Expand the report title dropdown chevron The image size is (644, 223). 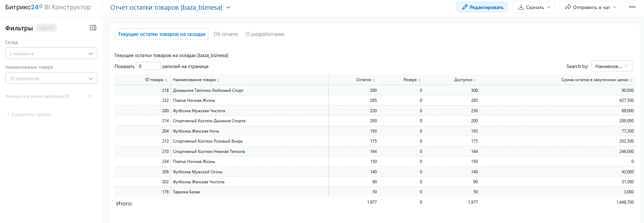pos(228,7)
